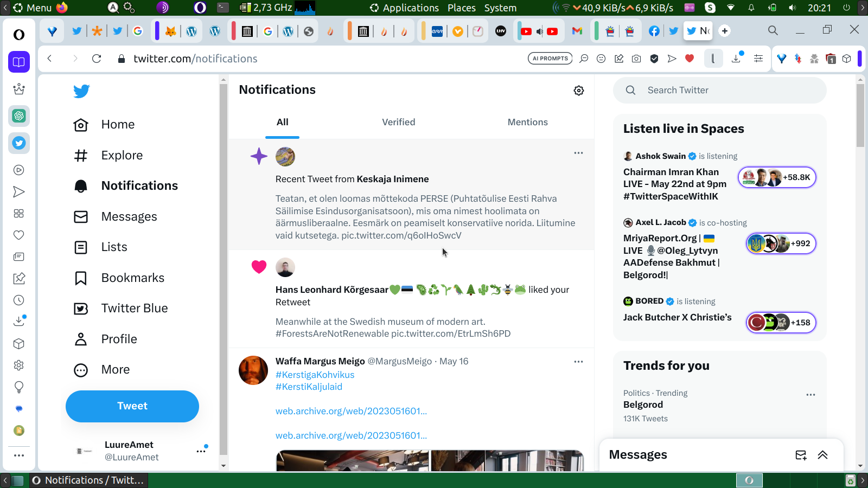Reload the page

tap(97, 59)
